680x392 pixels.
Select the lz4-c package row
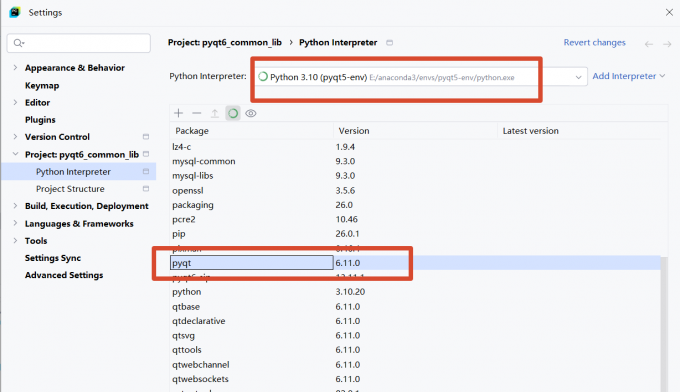pyautogui.click(x=415, y=147)
